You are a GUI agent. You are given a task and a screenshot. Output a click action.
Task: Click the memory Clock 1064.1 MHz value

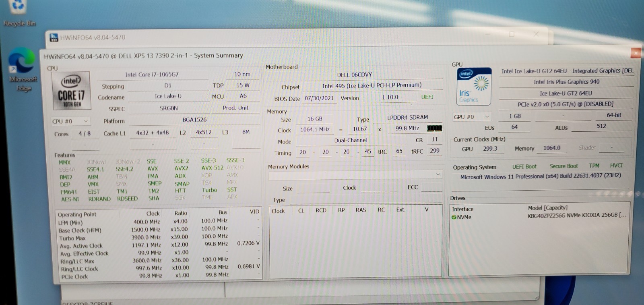pos(315,129)
